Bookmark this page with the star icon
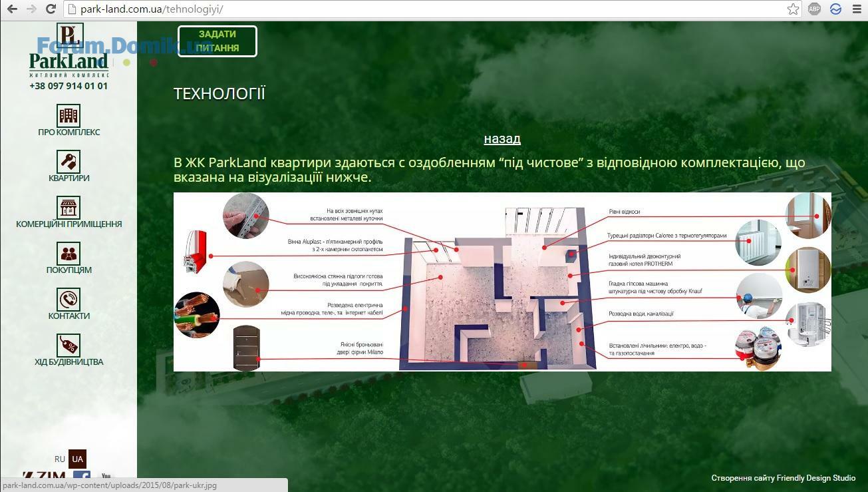The height and width of the screenshot is (492, 868). click(793, 9)
